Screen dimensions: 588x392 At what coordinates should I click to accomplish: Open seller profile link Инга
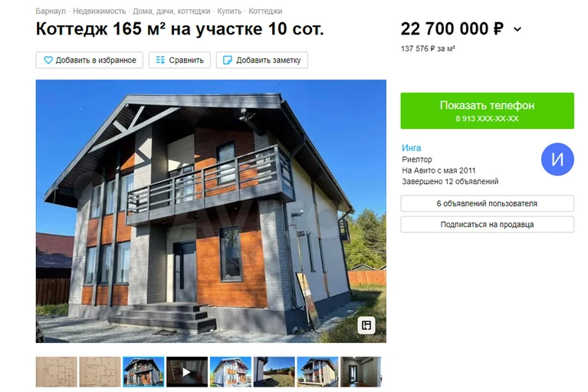coord(412,148)
